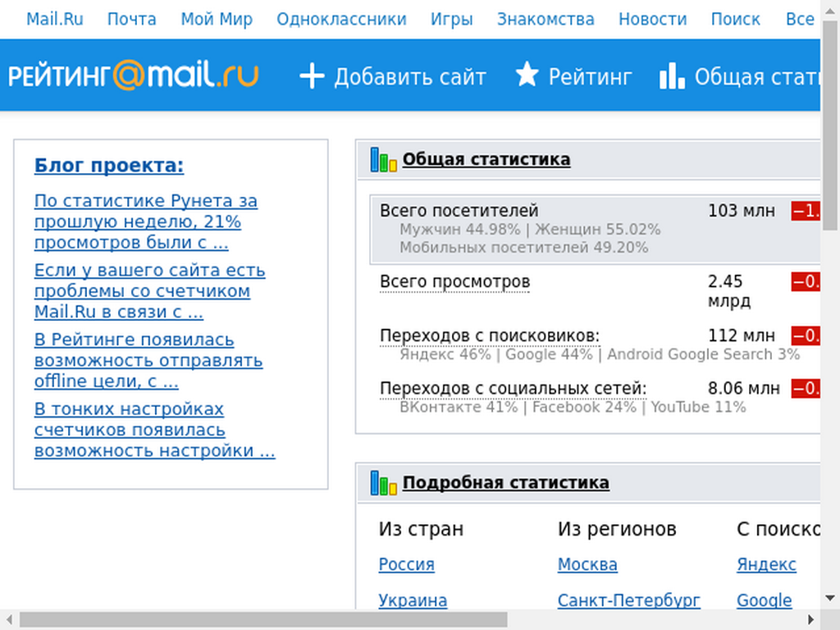This screenshot has width=840, height=630.
Task: Open the Санкт-Петербург region link
Action: [628, 600]
